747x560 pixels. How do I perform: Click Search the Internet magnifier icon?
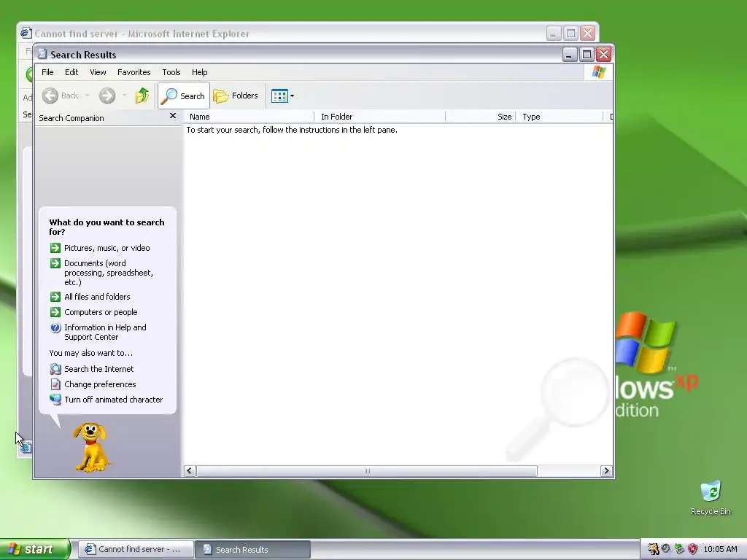(x=55, y=369)
